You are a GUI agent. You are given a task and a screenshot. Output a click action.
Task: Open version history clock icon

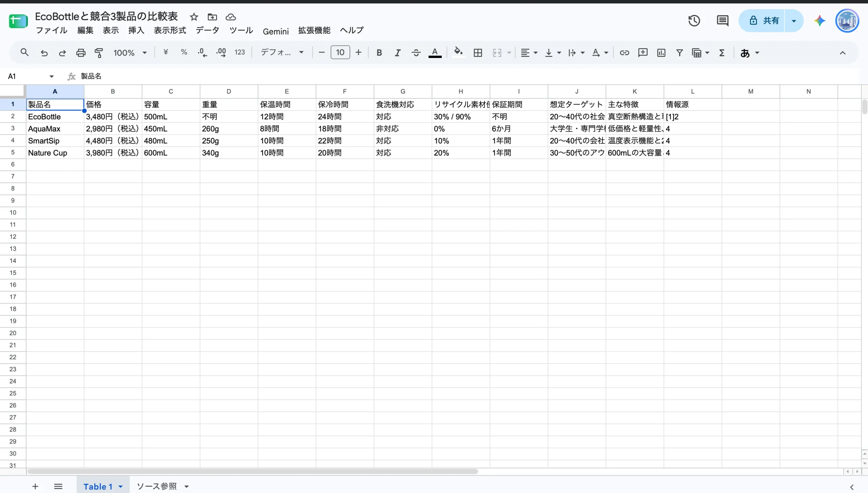coord(694,21)
